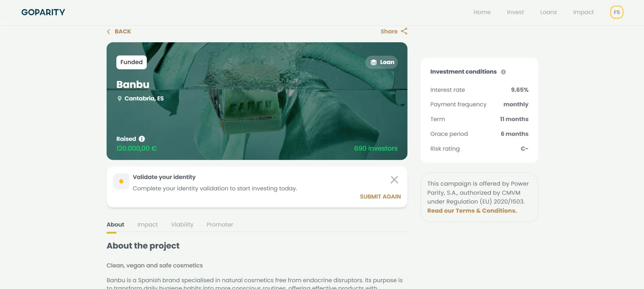Click the share network icon
The height and width of the screenshot is (289, 644).
click(x=404, y=31)
